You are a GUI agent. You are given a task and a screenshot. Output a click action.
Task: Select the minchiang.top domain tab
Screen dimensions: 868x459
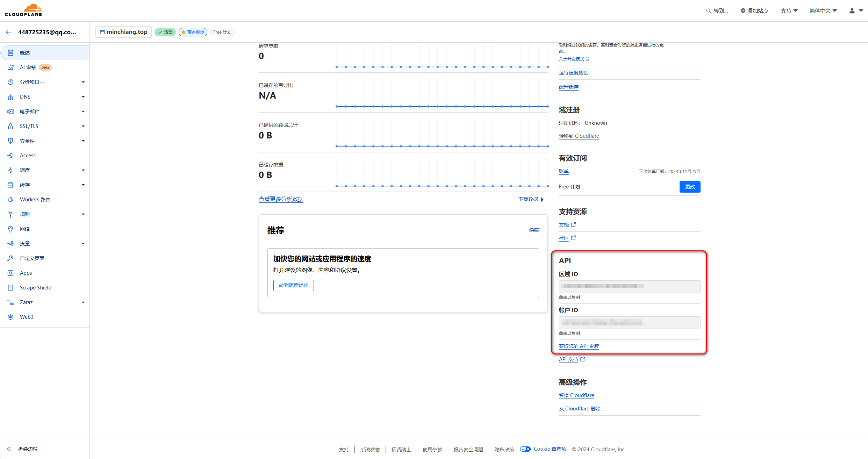(x=123, y=32)
